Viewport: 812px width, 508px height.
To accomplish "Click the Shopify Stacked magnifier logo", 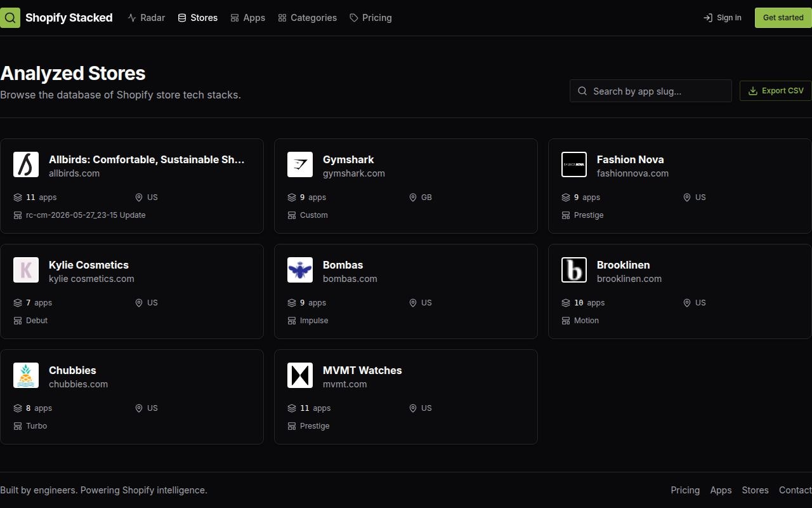I will click(x=10, y=18).
